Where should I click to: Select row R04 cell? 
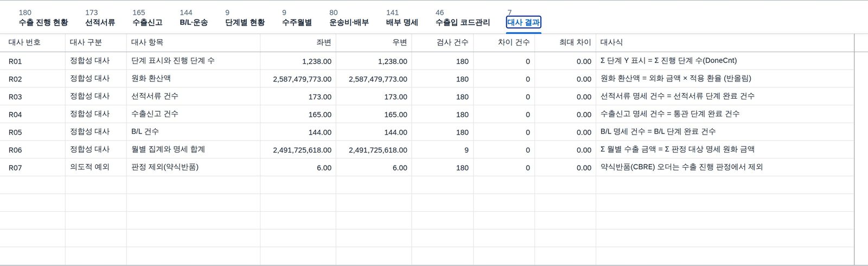[x=33, y=114]
